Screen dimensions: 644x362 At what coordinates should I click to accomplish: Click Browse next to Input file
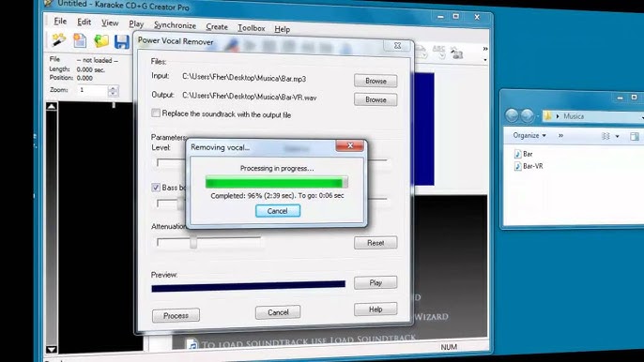pyautogui.click(x=376, y=81)
